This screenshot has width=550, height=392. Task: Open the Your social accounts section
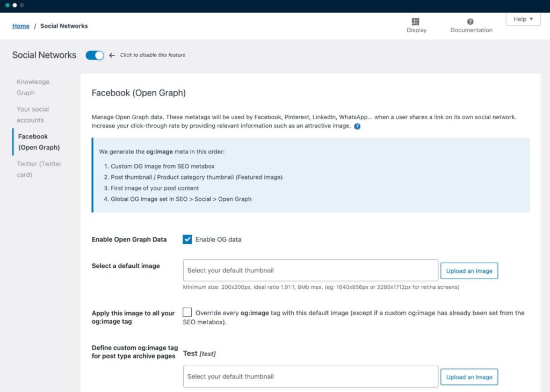(32, 114)
